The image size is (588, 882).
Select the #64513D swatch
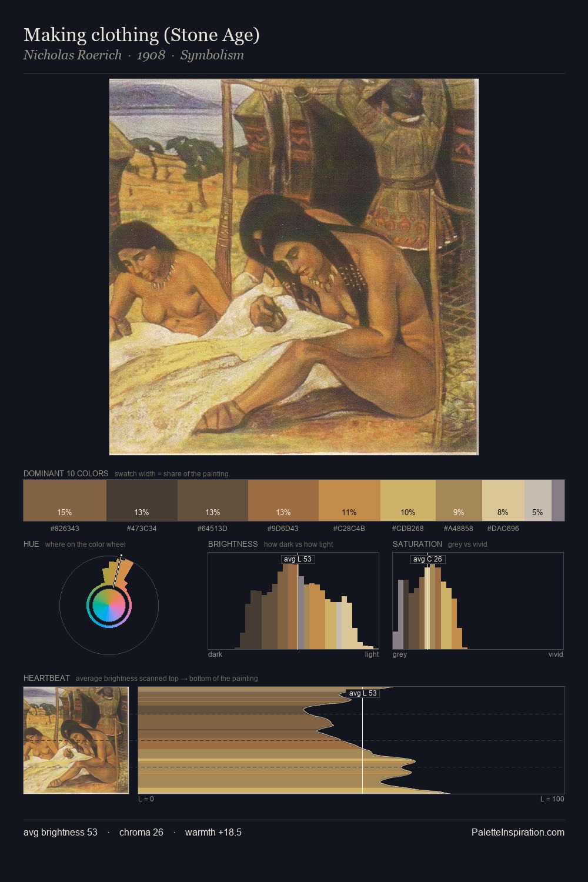[213, 500]
